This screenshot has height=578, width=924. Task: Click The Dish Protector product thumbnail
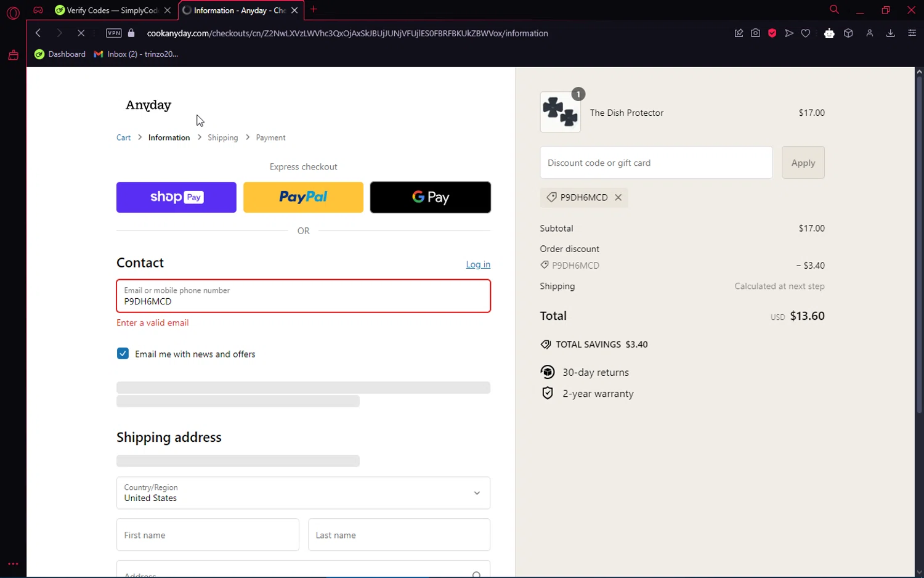point(561,112)
